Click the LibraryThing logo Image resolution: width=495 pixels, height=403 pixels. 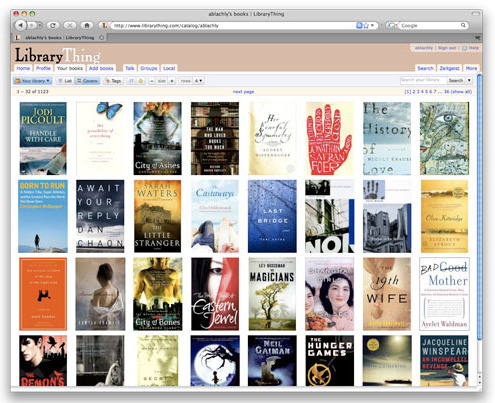coord(57,55)
